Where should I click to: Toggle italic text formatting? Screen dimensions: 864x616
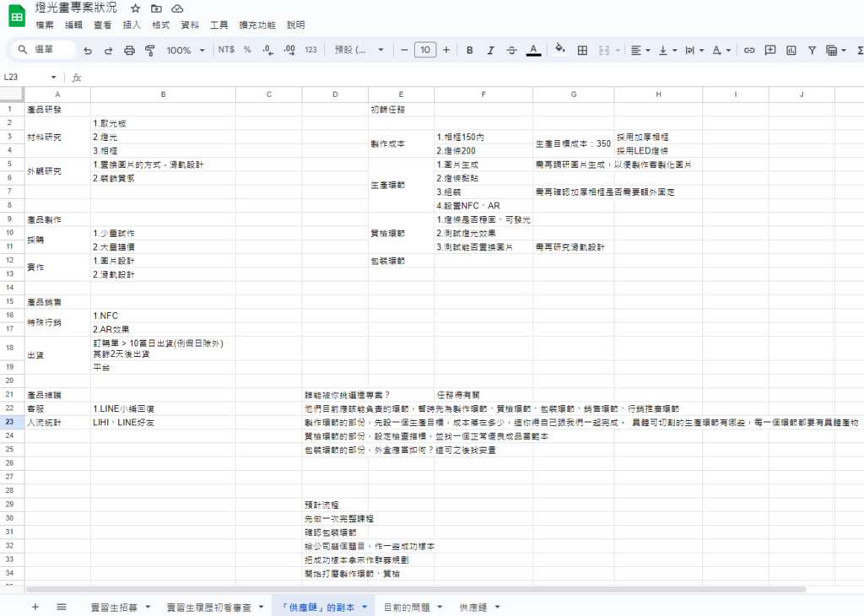pyautogui.click(x=490, y=51)
